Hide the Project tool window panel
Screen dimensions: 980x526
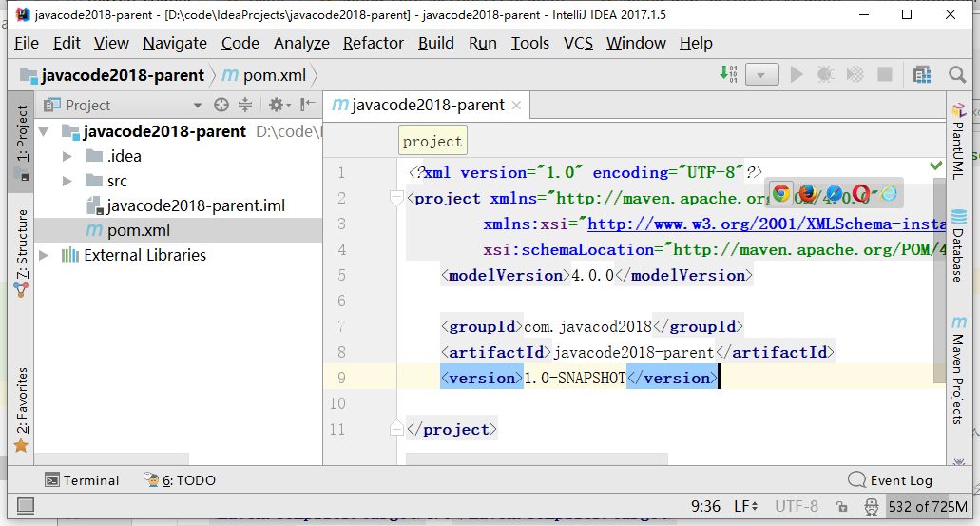tap(307, 105)
